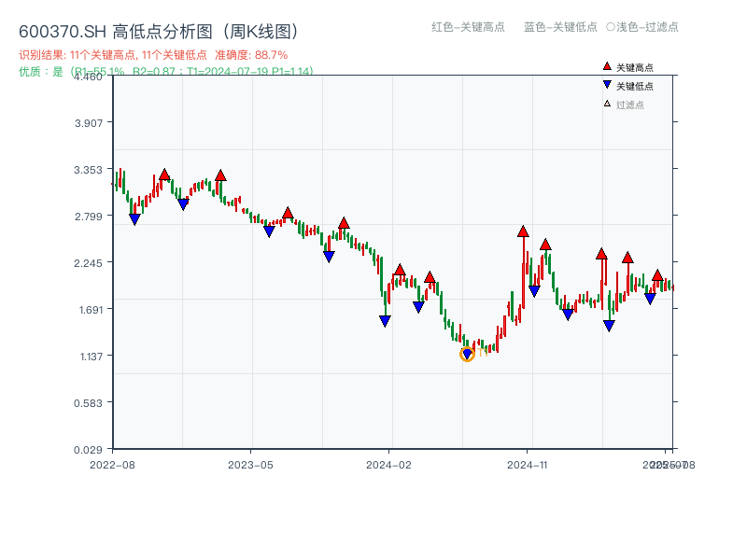Click the chart title 600370.SH 高低点分析图
The width and height of the screenshot is (747, 560).
(x=159, y=32)
